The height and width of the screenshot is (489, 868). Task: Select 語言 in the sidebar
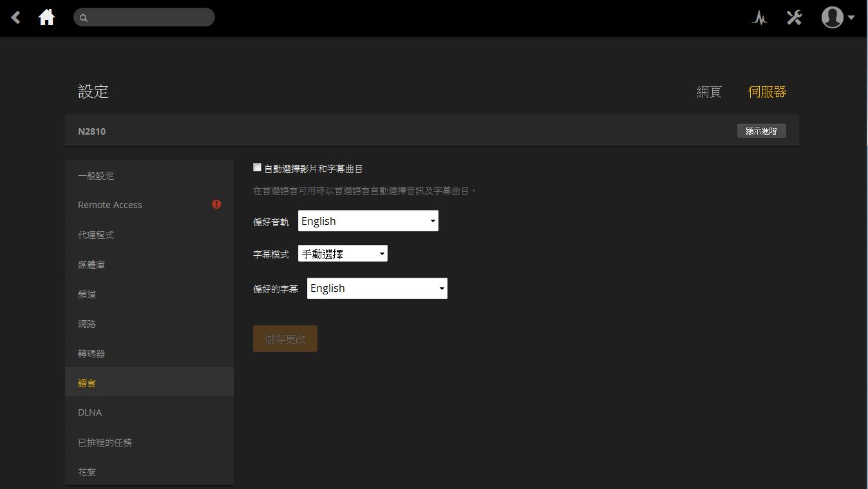click(149, 383)
